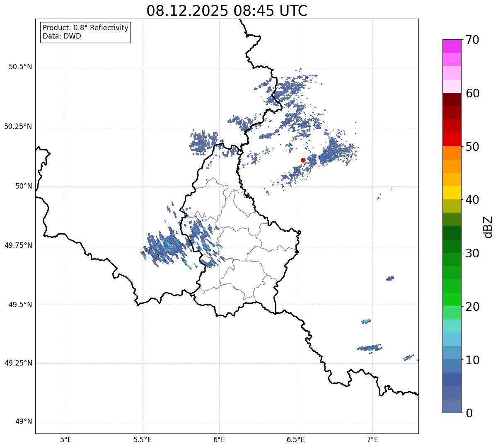Pick the slate blue bottom colorbar segment
The height and width of the screenshot is (448, 498).
452,406
